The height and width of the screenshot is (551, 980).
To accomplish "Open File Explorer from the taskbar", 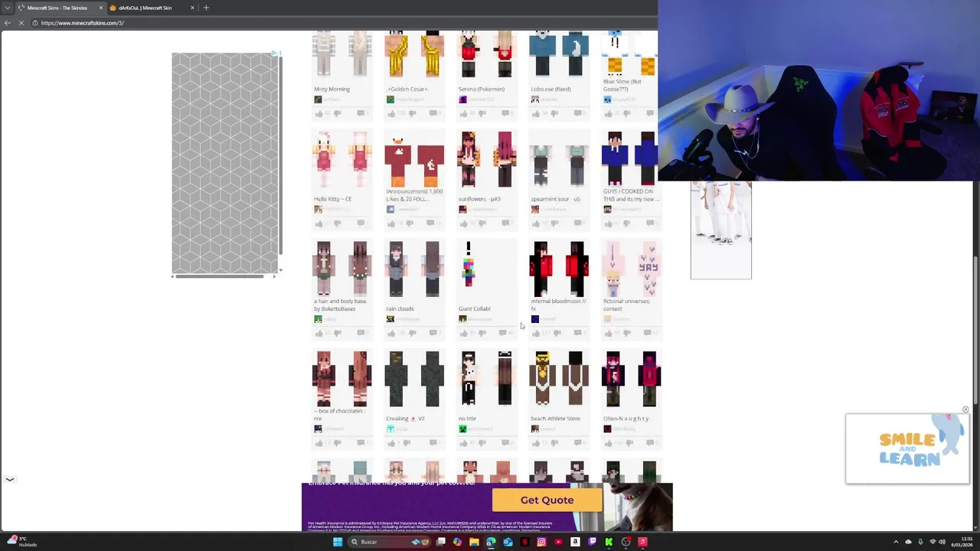I will (474, 542).
